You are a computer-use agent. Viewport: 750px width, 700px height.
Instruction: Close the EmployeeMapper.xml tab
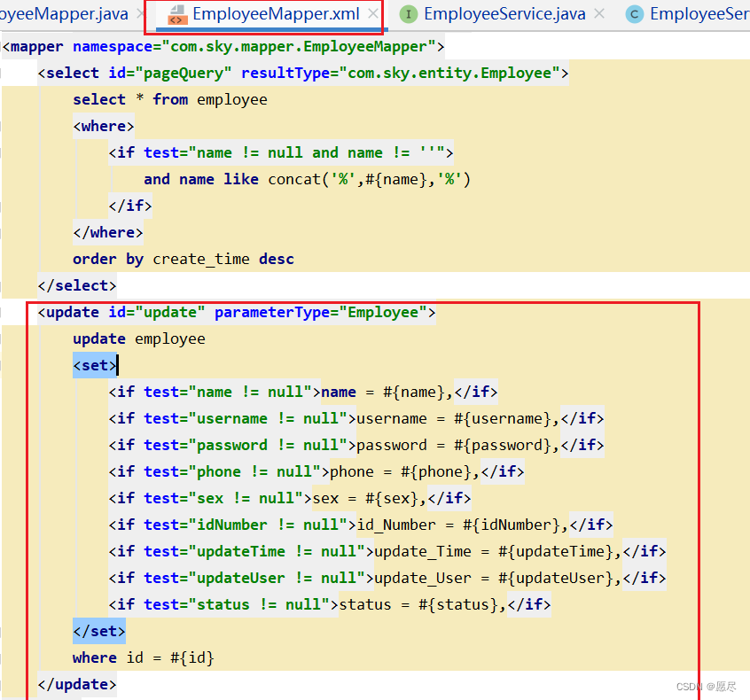pyautogui.click(x=373, y=14)
